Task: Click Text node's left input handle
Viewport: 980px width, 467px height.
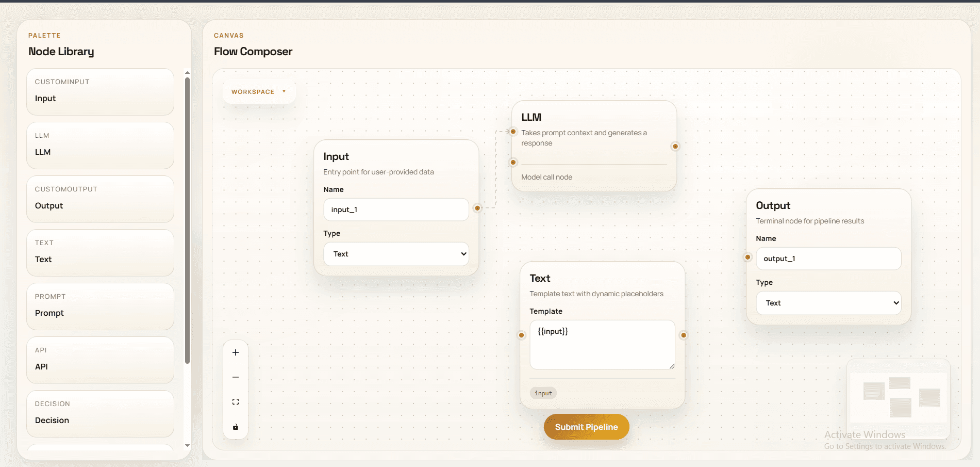Action: pos(521,335)
